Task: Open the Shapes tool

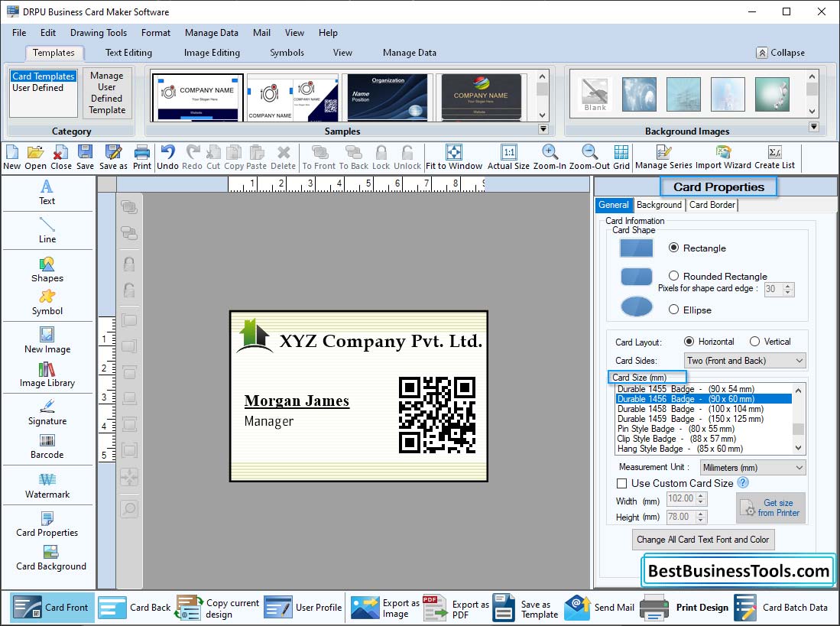Action: [x=47, y=270]
